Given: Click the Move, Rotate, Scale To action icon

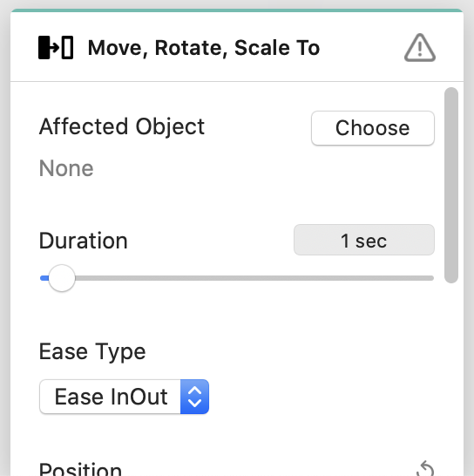Looking at the screenshot, I should (56, 48).
